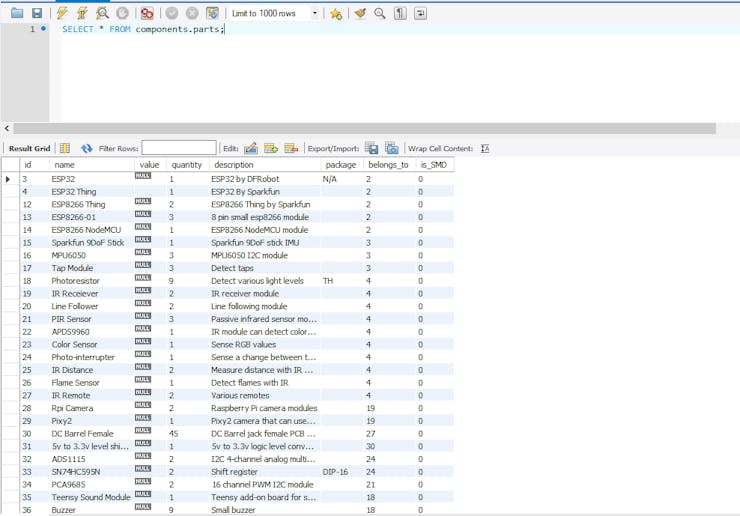Toggle the auto-commit mode button
This screenshot has height=516, width=740.
(212, 13)
